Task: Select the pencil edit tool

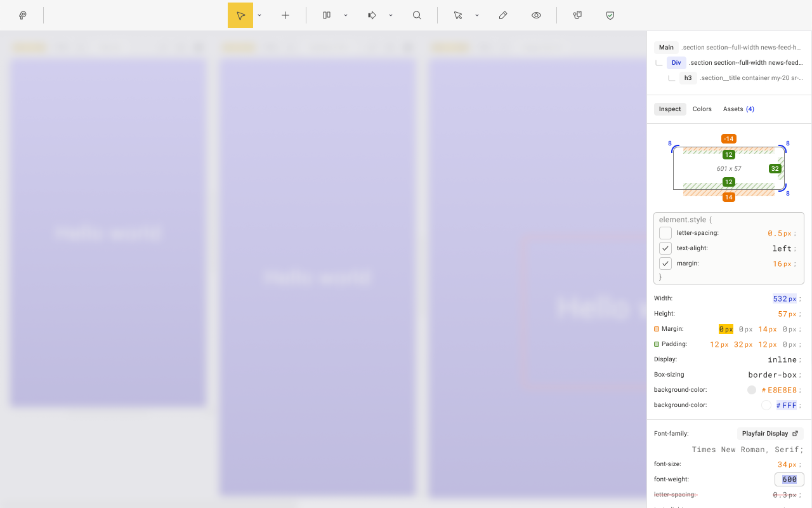Action: coord(503,15)
